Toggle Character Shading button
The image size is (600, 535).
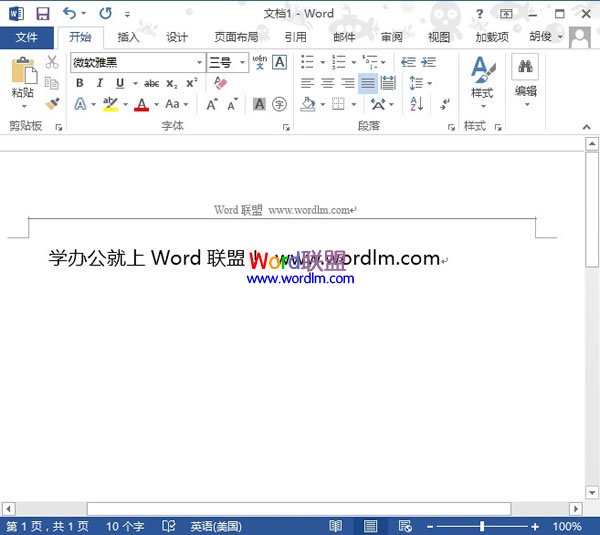click(259, 104)
